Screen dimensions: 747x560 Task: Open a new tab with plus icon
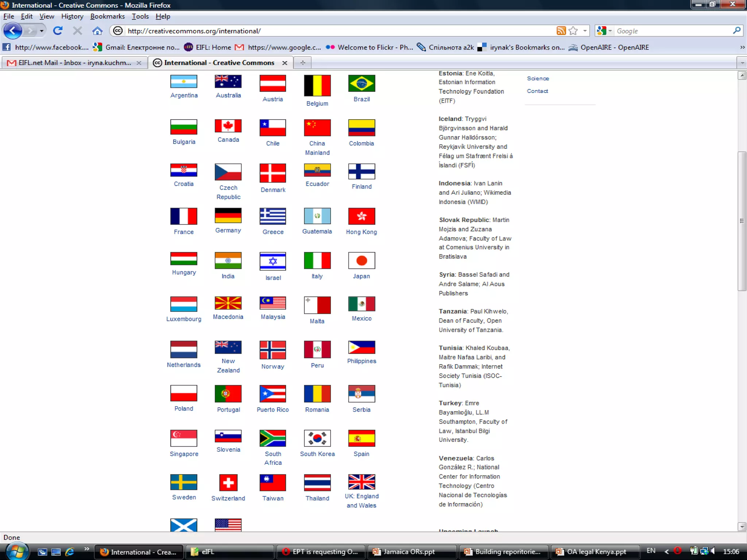pyautogui.click(x=303, y=63)
